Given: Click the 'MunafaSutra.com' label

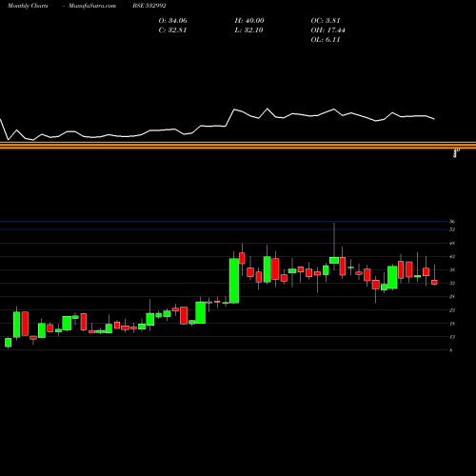Looking at the screenshot, I should (x=92, y=6).
